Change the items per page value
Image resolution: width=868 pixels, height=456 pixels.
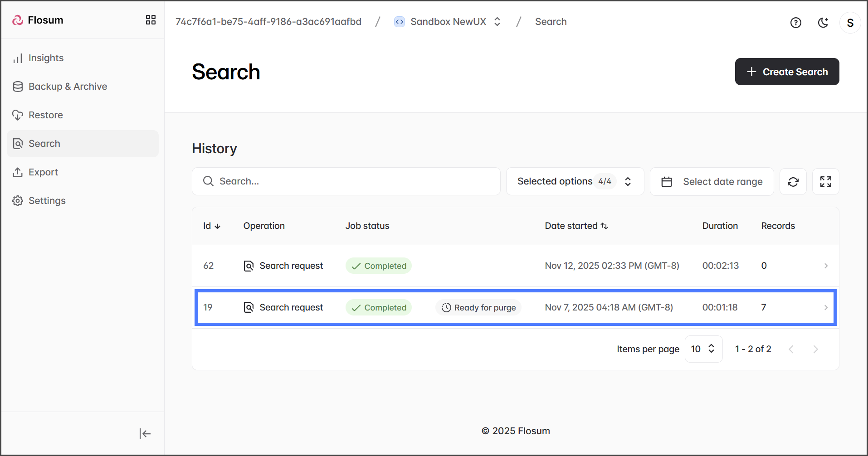pos(703,349)
